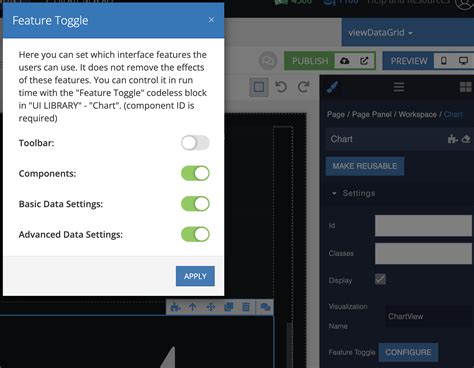474x368 pixels.
Task: Click the undo arrow icon
Action: 281,87
